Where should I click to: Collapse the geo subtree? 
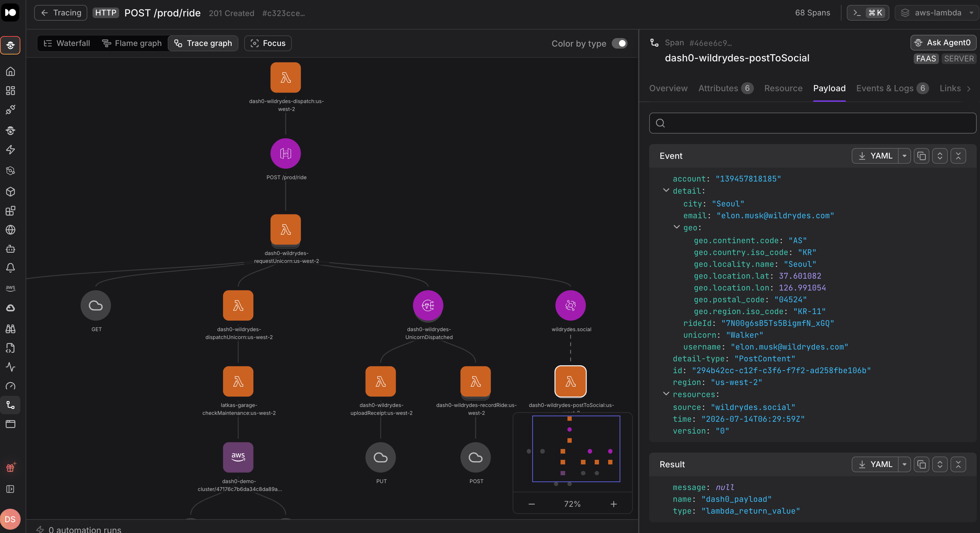point(676,227)
